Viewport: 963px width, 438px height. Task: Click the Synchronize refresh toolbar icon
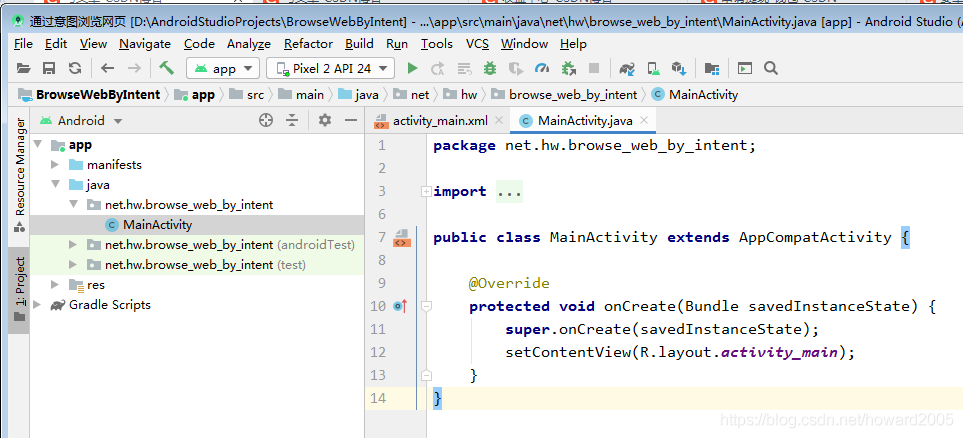tap(74, 68)
